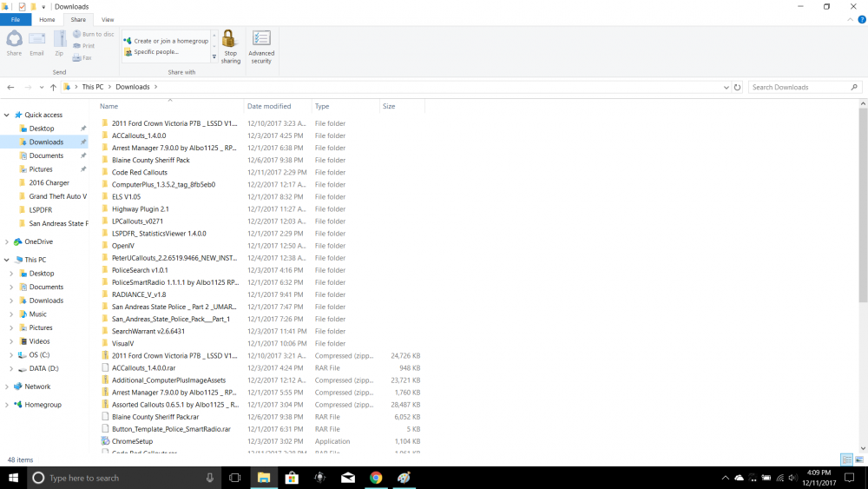Image resolution: width=868 pixels, height=489 pixels.
Task: Sort by the Name column header
Action: (x=170, y=106)
